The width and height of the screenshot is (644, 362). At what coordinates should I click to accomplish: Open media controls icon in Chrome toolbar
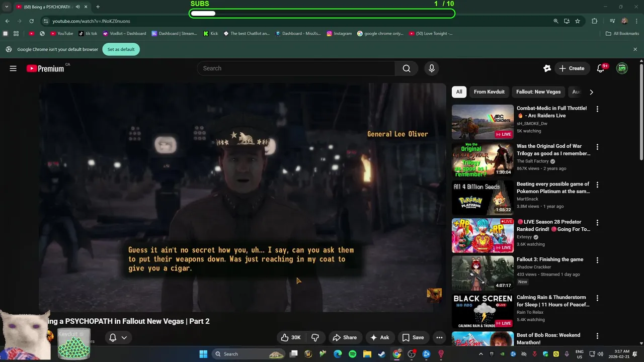click(612, 21)
